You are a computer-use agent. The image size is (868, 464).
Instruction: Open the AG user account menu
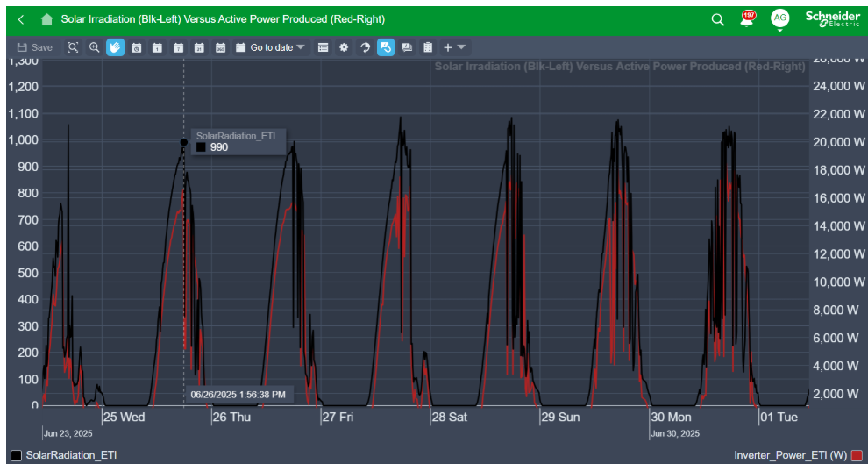click(780, 18)
